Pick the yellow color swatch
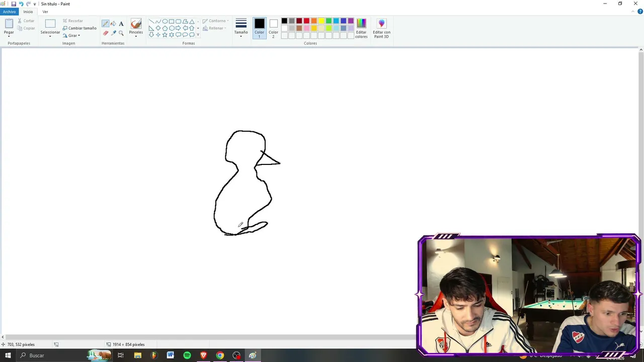The width and height of the screenshot is (644, 362). pyautogui.click(x=321, y=21)
